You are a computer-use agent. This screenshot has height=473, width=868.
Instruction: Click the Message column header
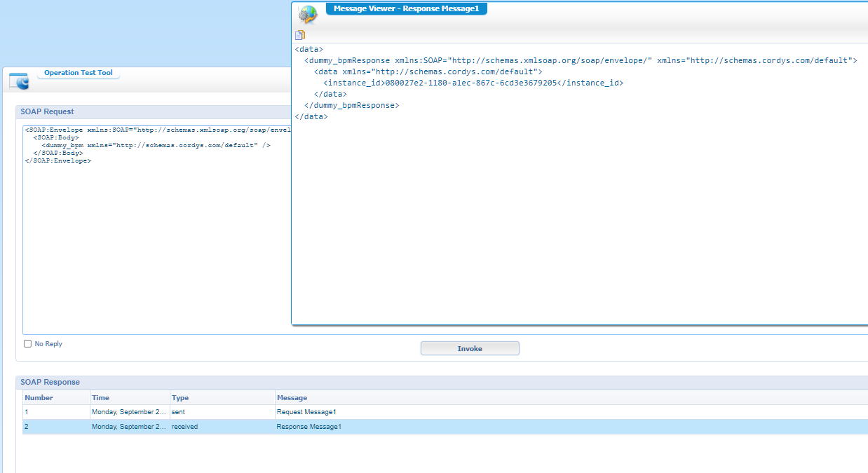point(290,397)
